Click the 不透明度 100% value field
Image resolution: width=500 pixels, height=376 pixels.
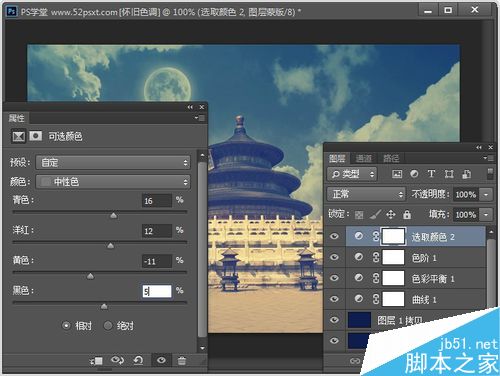point(466,194)
